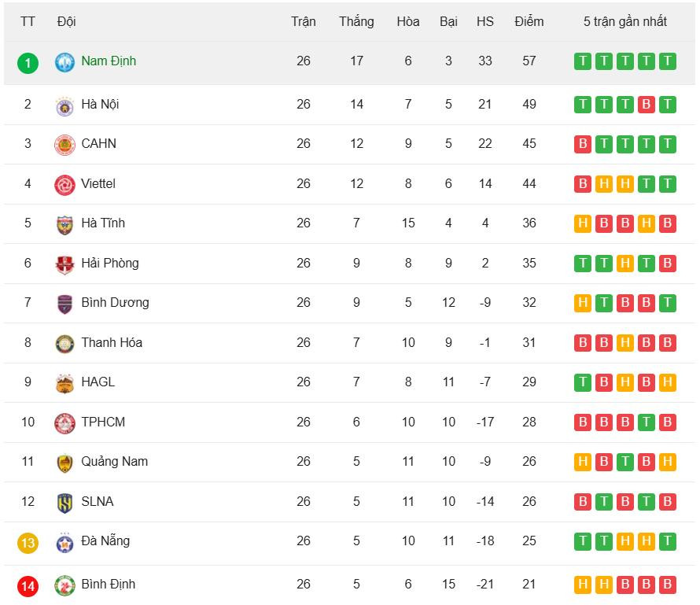This screenshot has height=605, width=700.
Task: Click the red rank 14 circle
Action: tap(28, 586)
